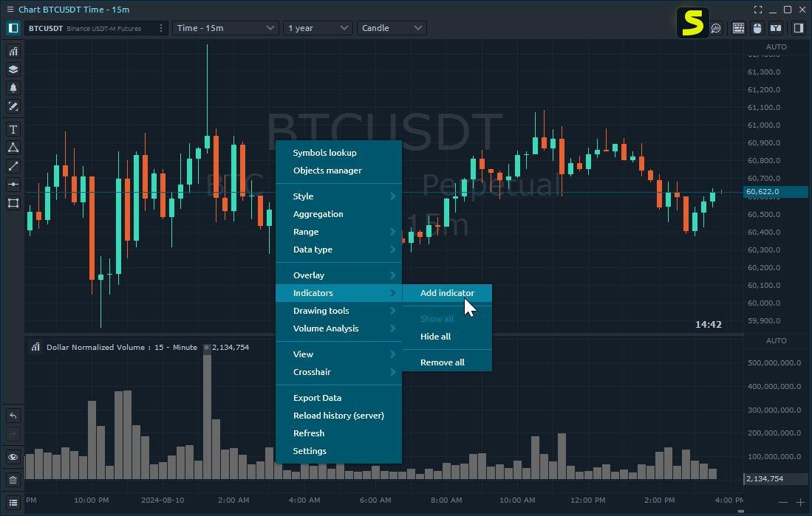Select Hide all in Indicators submenu
Image resolution: width=812 pixels, height=516 pixels.
448,337
